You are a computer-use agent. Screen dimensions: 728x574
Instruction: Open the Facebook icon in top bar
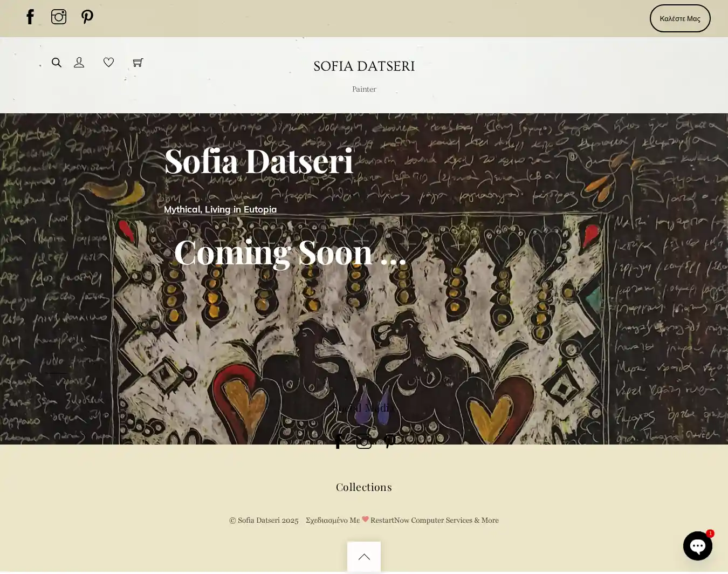click(30, 17)
